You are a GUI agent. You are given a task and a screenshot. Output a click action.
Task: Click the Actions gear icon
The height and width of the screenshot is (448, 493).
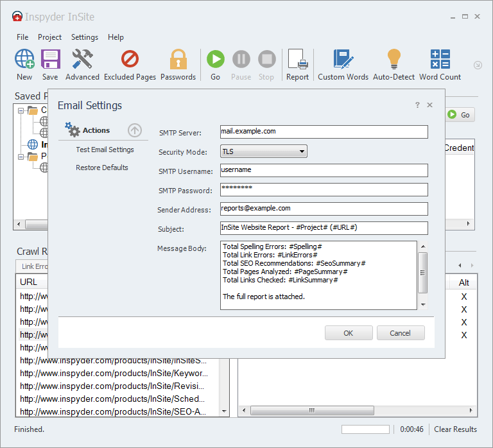(73, 130)
